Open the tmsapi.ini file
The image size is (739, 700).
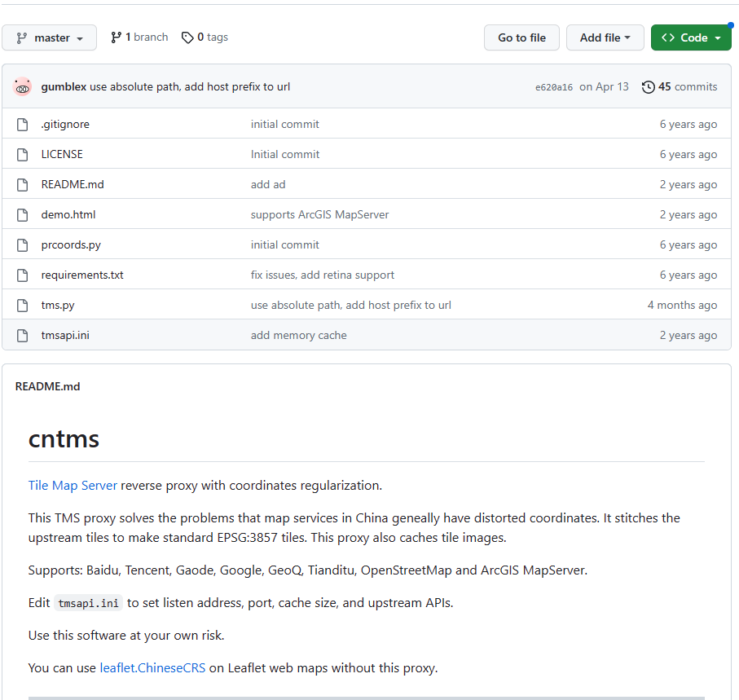point(65,335)
